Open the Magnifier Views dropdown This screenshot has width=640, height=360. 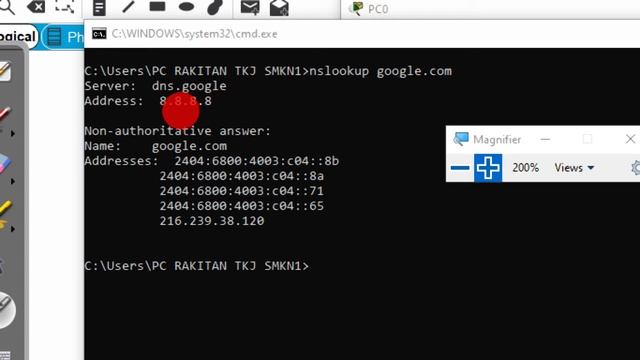(x=574, y=168)
